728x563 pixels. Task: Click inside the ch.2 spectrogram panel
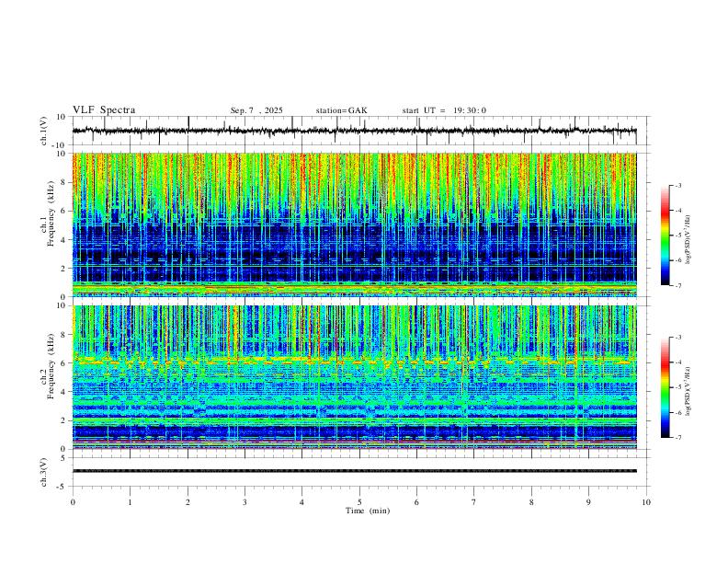tap(354, 377)
